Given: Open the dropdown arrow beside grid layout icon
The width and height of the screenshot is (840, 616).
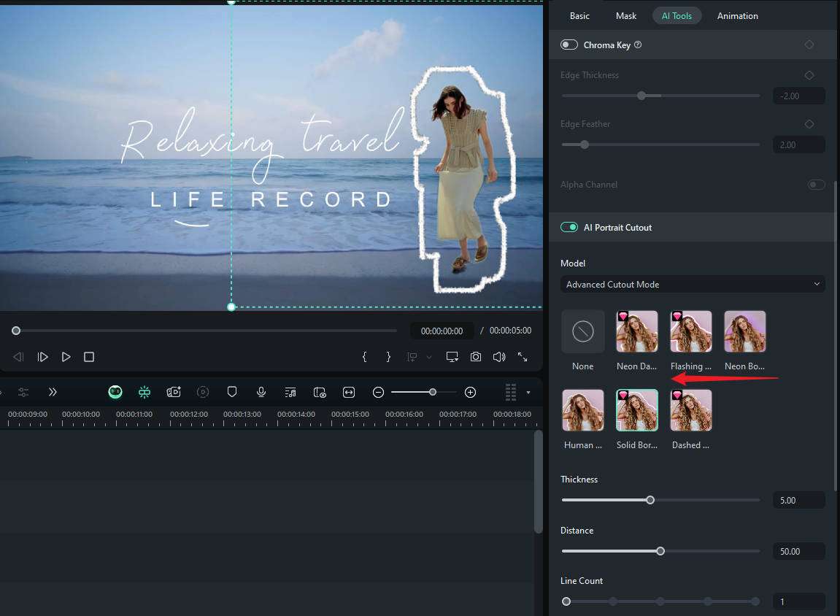Looking at the screenshot, I should click(x=528, y=393).
